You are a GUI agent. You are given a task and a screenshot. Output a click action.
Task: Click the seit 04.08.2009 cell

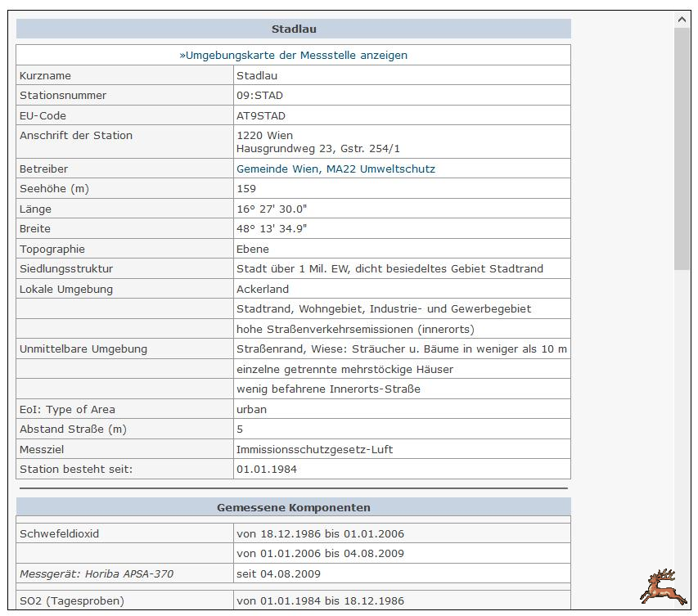coord(402,573)
